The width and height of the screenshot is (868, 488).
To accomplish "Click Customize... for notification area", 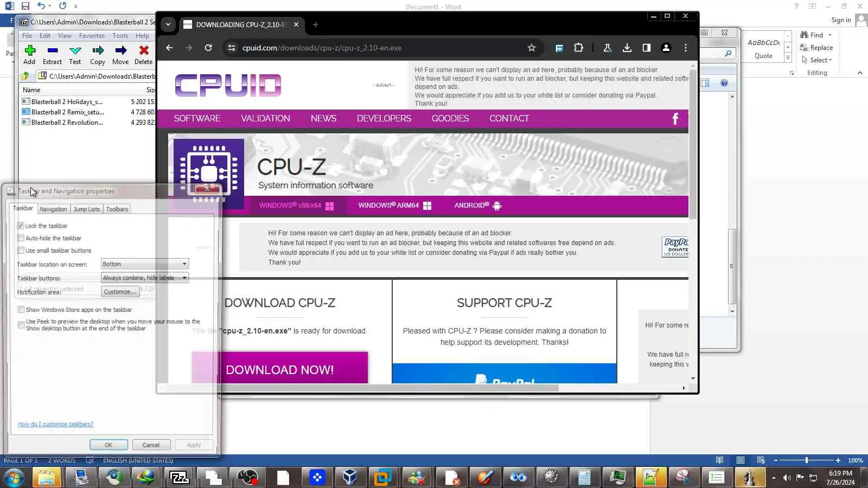I will click(x=120, y=292).
